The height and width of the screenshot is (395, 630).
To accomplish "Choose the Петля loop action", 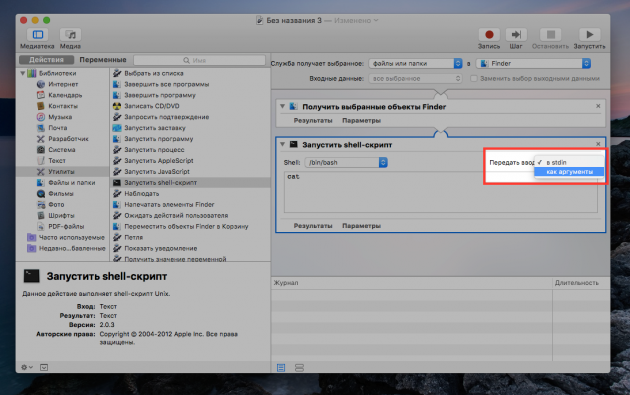I will [x=133, y=237].
